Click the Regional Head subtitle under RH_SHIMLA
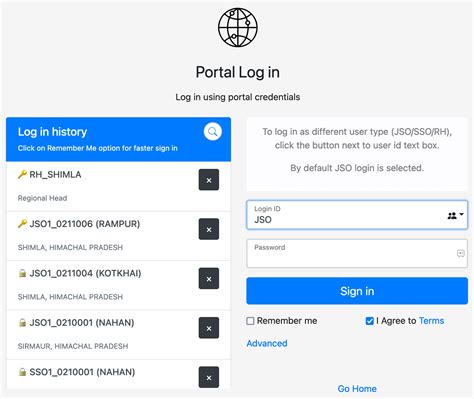The width and height of the screenshot is (474, 399). [42, 198]
